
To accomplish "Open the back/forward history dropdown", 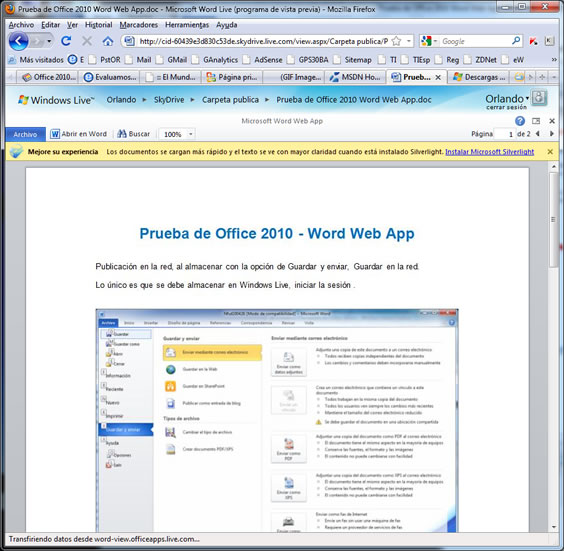I will [x=49, y=41].
